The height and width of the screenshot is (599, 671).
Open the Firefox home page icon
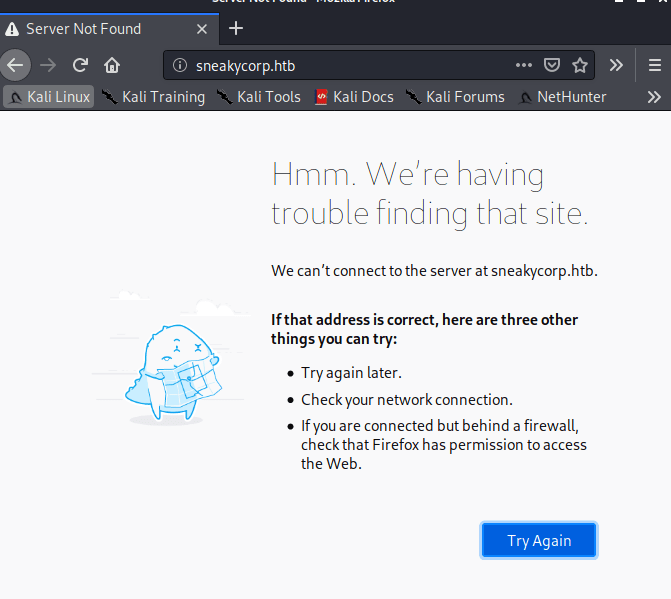(112, 65)
